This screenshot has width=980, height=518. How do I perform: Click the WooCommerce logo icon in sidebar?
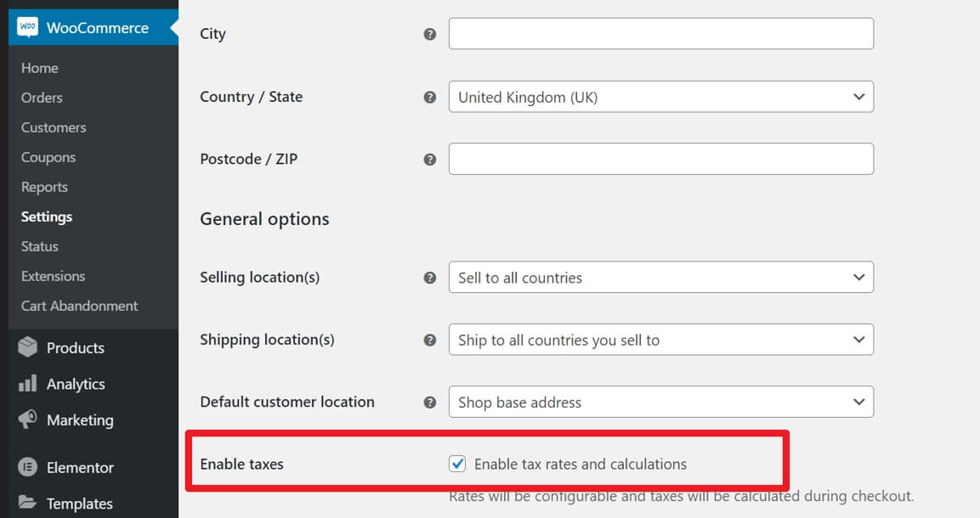point(27,27)
